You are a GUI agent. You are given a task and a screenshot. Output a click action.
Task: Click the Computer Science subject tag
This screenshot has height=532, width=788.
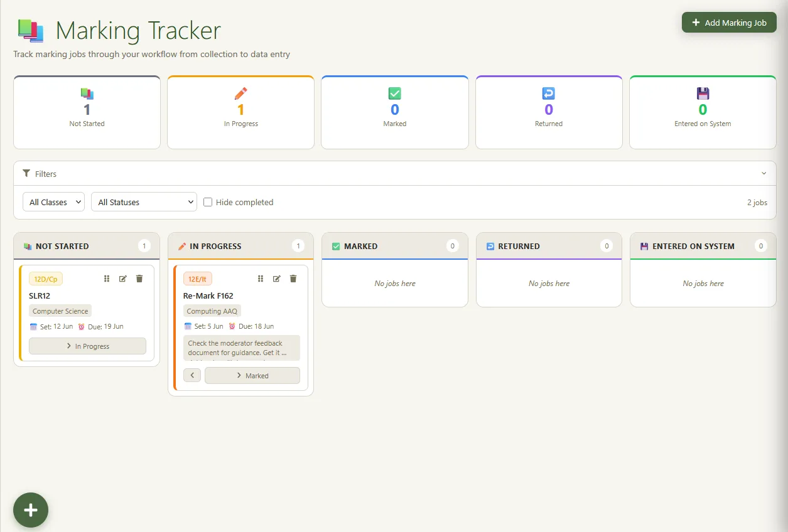[60, 311]
